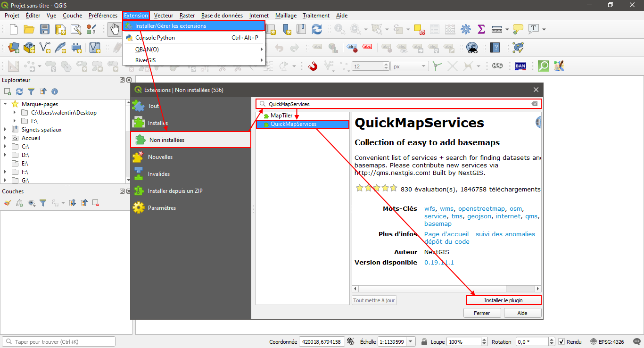Image resolution: width=644 pixels, height=348 pixels.
Task: Open the Échelle scale dropdown
Action: [x=411, y=342]
